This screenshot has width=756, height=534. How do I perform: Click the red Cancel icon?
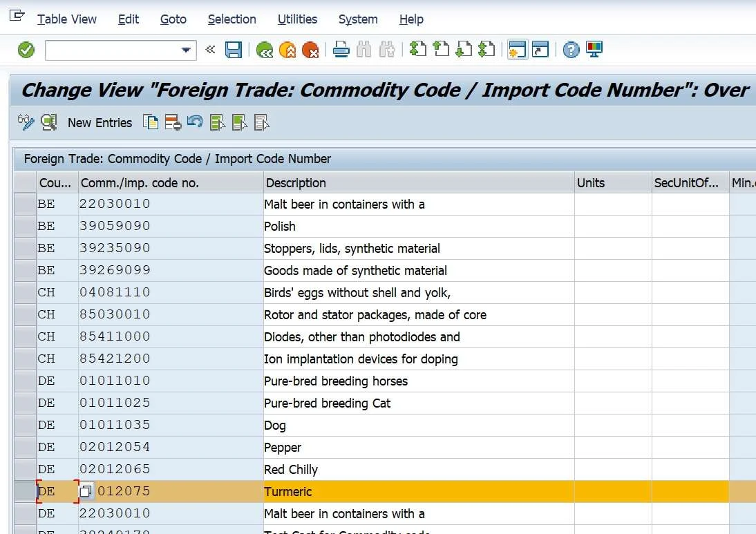pyautogui.click(x=310, y=50)
